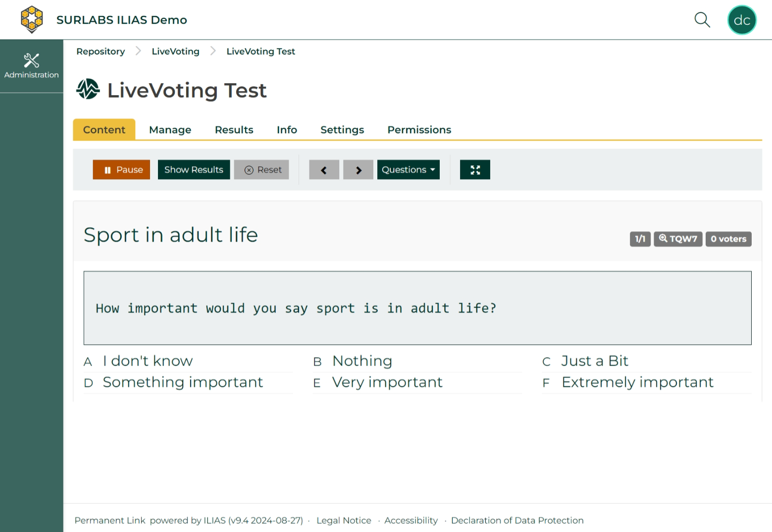Click the 0 voters badge
Screen dimensions: 772x532
point(728,239)
